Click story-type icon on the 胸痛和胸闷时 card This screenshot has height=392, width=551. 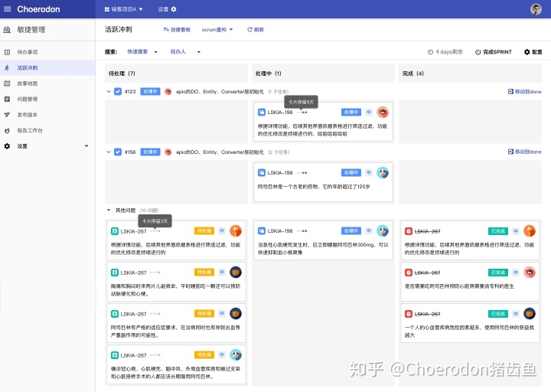[115, 273]
